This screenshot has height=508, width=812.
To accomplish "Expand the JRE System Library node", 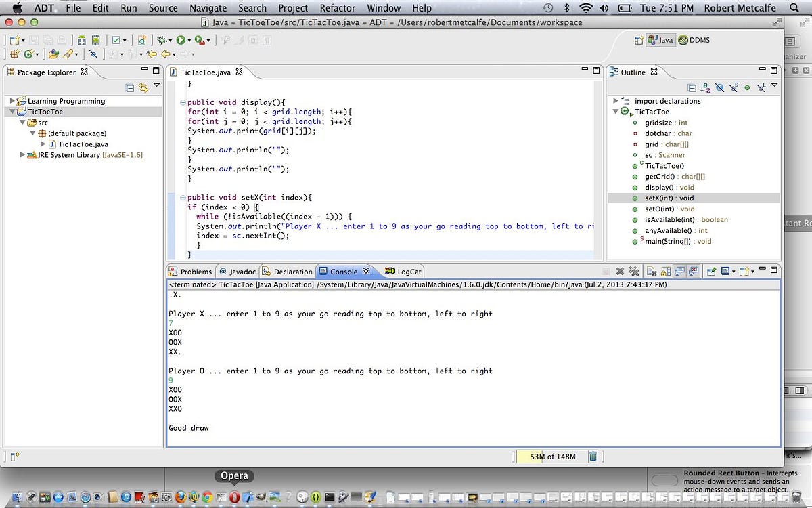I will (22, 154).
